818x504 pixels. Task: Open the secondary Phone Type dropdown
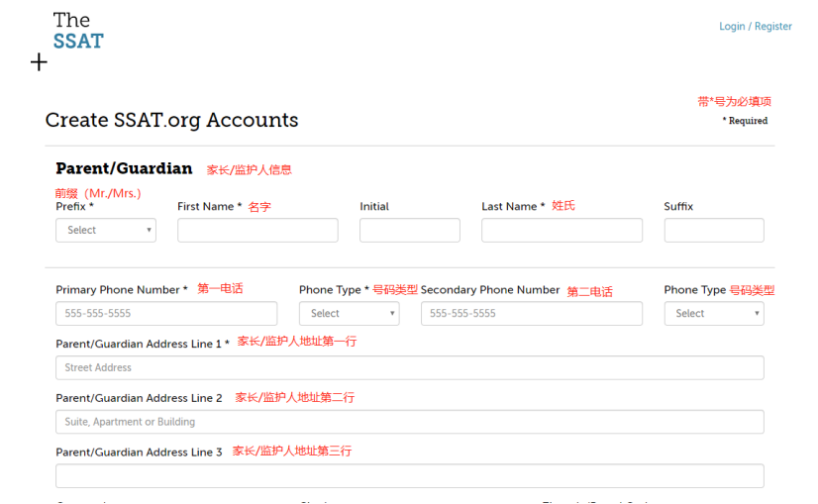[x=714, y=314]
